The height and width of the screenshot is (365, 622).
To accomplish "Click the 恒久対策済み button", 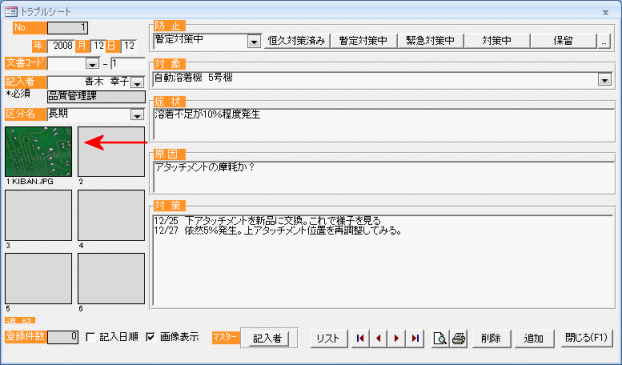I will (297, 40).
